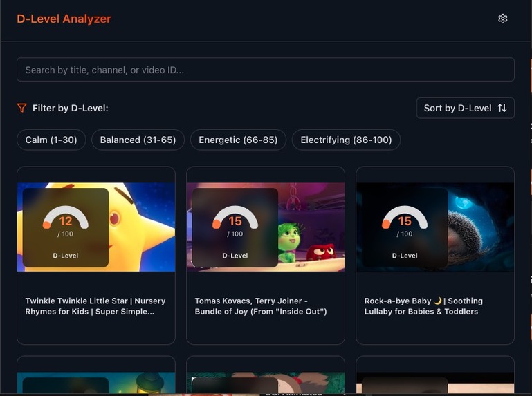Open the Sort by D-Level button
Viewport: 532px width, 396px height.
point(465,108)
